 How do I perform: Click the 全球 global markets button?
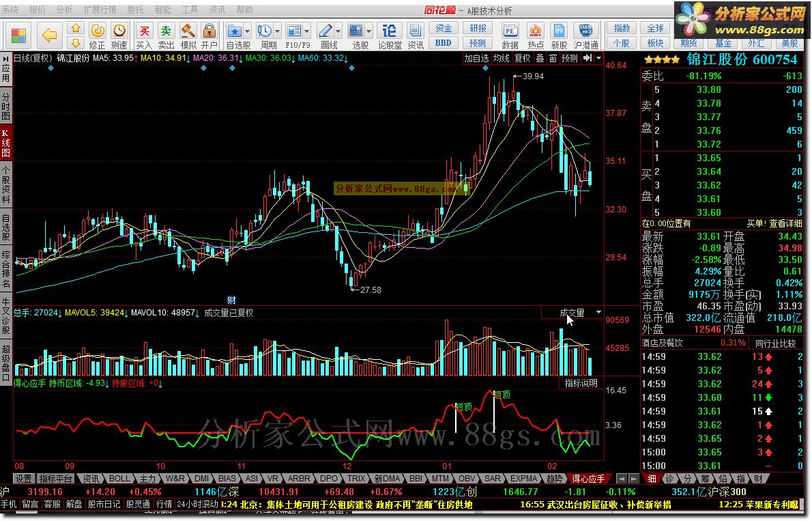click(655, 28)
